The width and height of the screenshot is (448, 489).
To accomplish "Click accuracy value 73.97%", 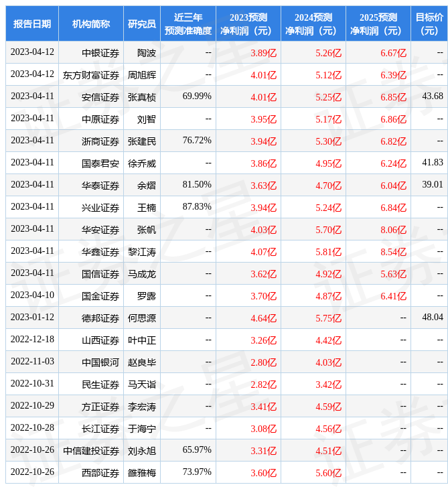I will [x=197, y=472].
